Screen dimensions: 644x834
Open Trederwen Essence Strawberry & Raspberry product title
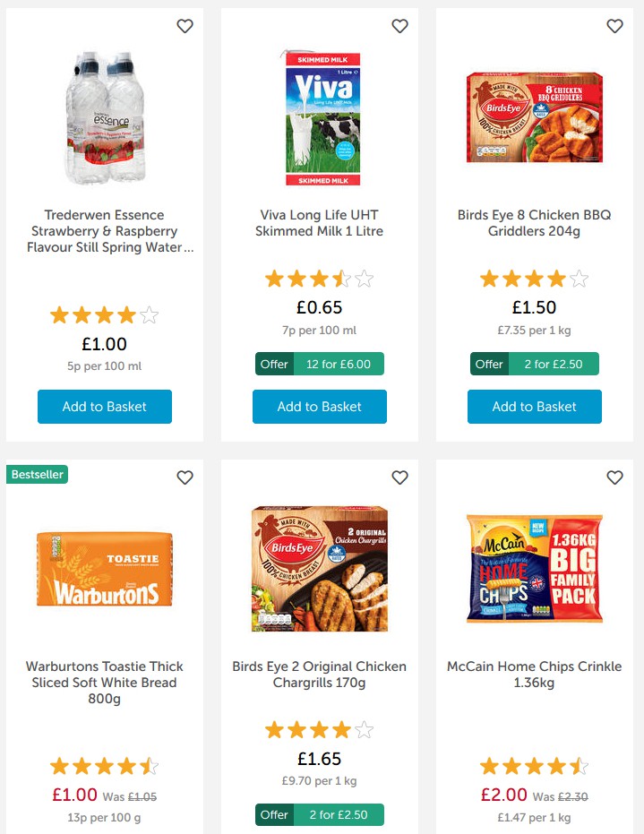[105, 231]
